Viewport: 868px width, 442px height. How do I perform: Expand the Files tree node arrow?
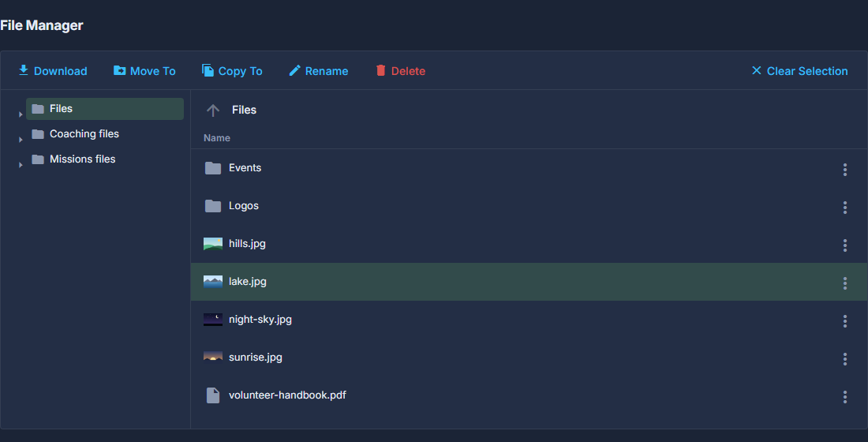coord(21,114)
